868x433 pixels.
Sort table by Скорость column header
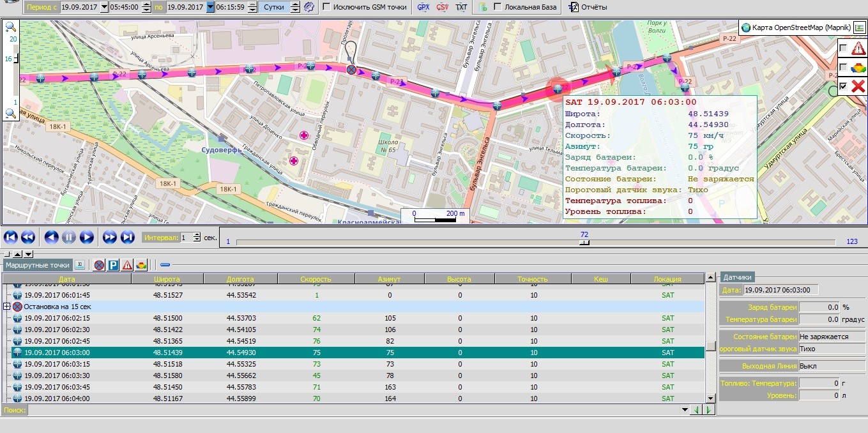click(x=316, y=279)
